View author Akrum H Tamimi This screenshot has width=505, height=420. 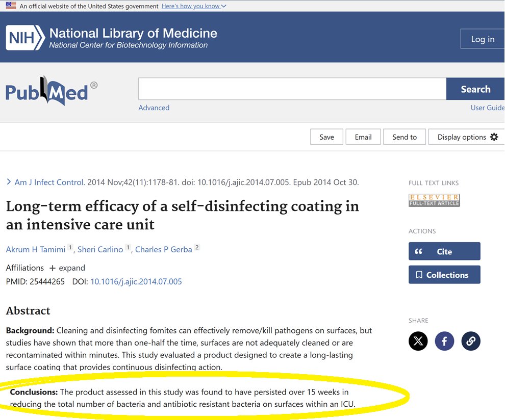pyautogui.click(x=36, y=249)
